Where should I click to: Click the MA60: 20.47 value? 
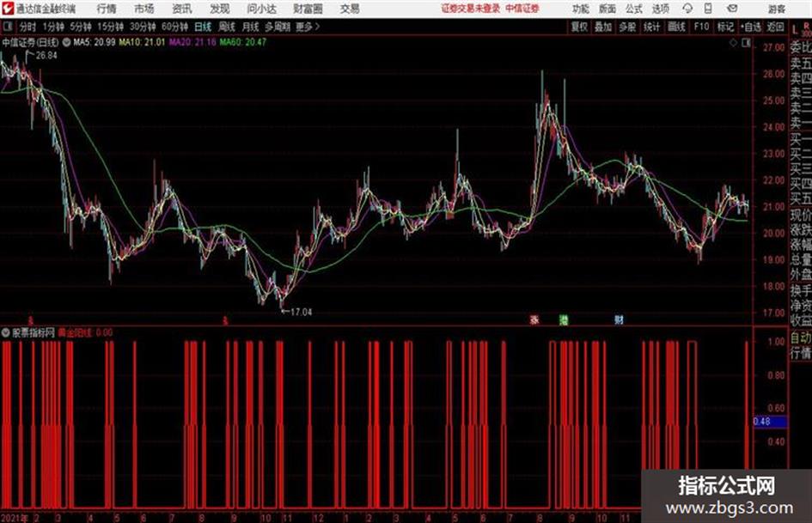[243, 42]
